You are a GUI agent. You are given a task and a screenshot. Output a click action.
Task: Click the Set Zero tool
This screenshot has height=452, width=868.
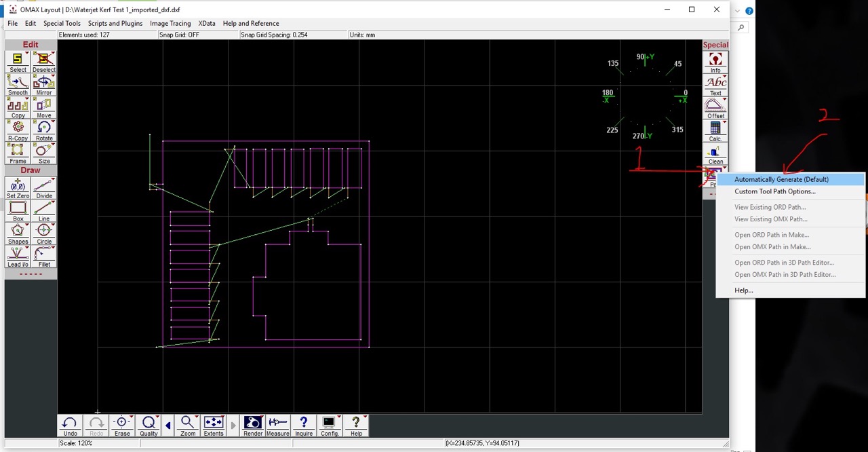tap(18, 189)
